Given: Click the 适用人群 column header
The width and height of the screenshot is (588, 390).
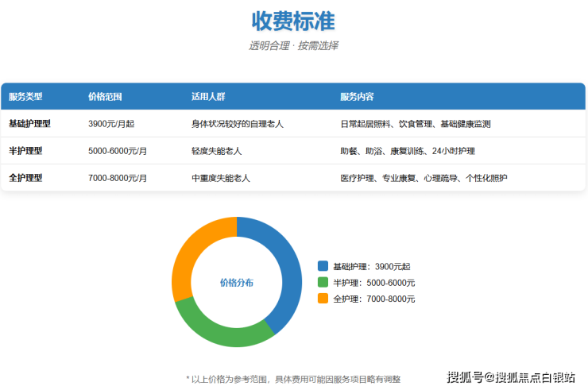Looking at the screenshot, I should click(x=208, y=97).
